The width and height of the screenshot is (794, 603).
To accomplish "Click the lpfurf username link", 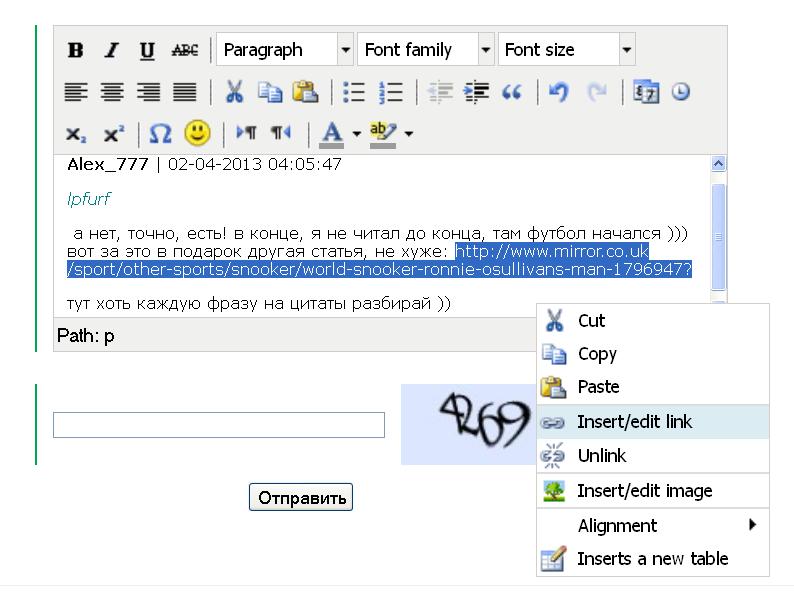I will point(89,199).
